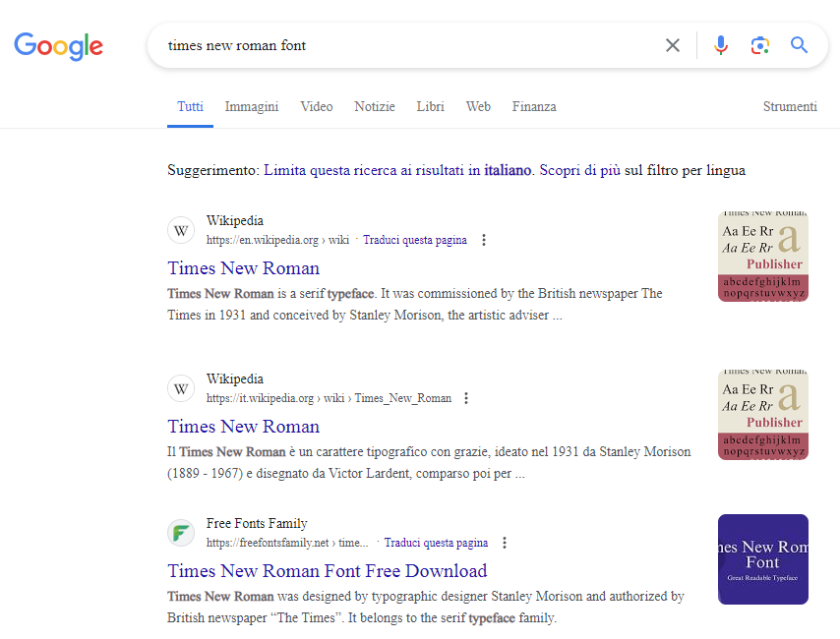
Task: Open 'Times New Roman Font Free Download' link
Action: click(327, 571)
